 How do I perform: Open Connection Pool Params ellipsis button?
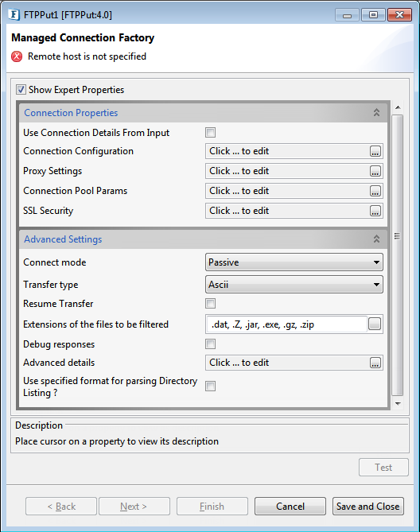(375, 191)
